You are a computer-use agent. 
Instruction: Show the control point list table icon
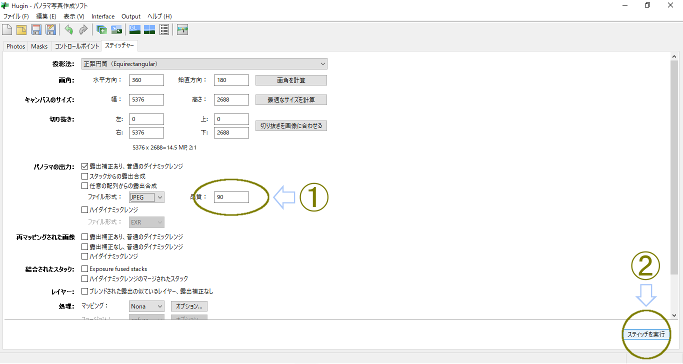pos(164,30)
